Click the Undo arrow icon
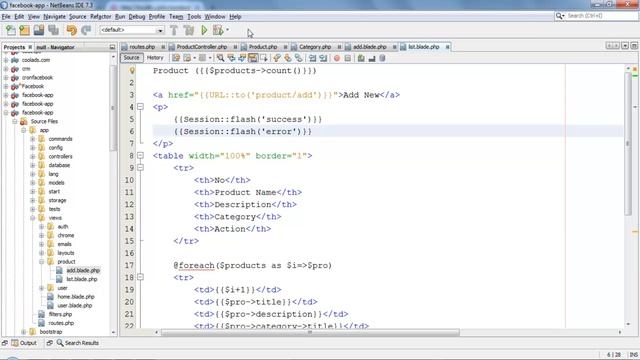The height and width of the screenshot is (360, 640). coord(71,30)
